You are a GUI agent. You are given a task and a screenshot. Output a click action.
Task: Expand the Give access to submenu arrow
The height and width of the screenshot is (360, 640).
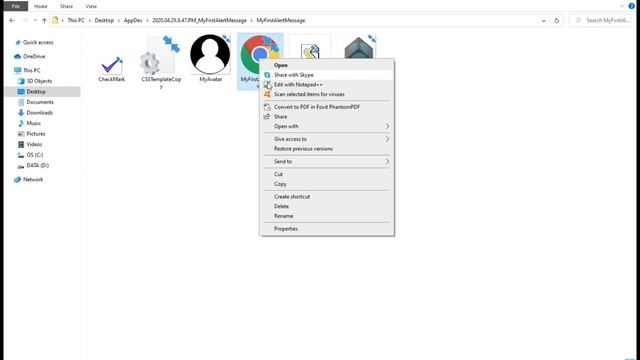tap(387, 139)
